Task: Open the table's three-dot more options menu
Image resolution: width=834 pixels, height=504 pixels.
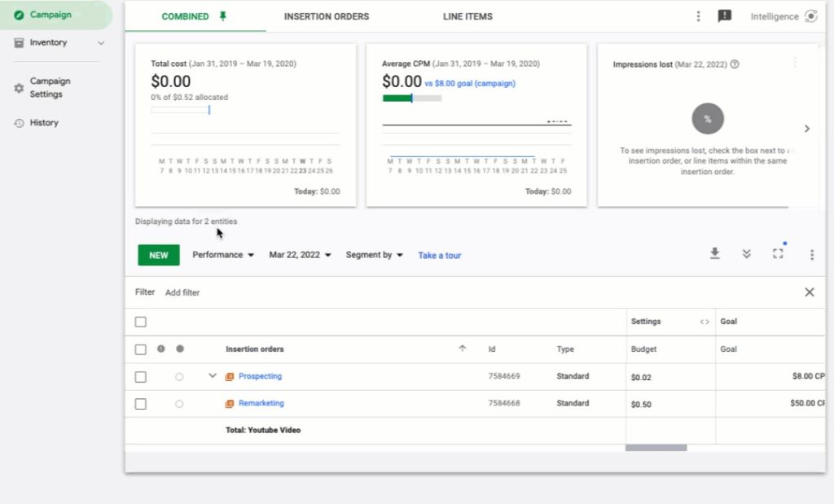Action: pyautogui.click(x=811, y=255)
